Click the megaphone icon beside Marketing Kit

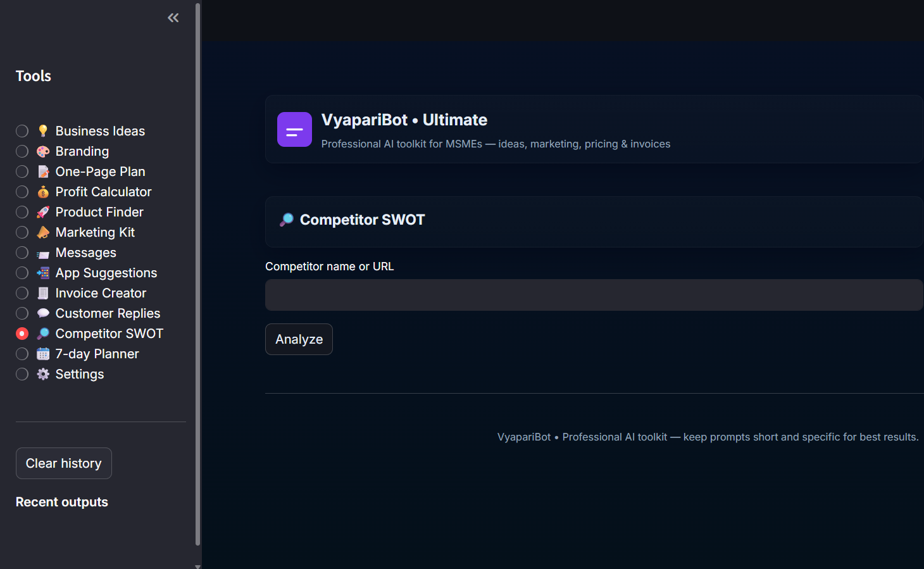click(x=43, y=232)
